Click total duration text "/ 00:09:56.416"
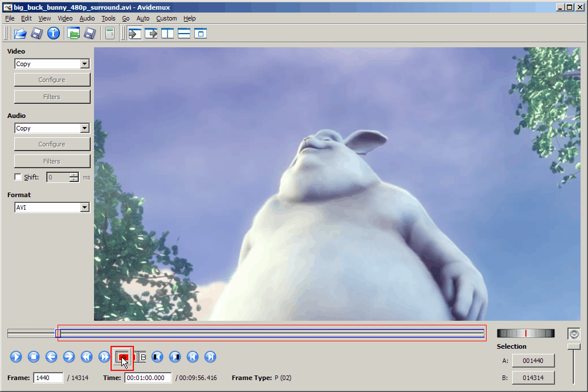Viewport: 588px width, 392px height. pyautogui.click(x=196, y=378)
